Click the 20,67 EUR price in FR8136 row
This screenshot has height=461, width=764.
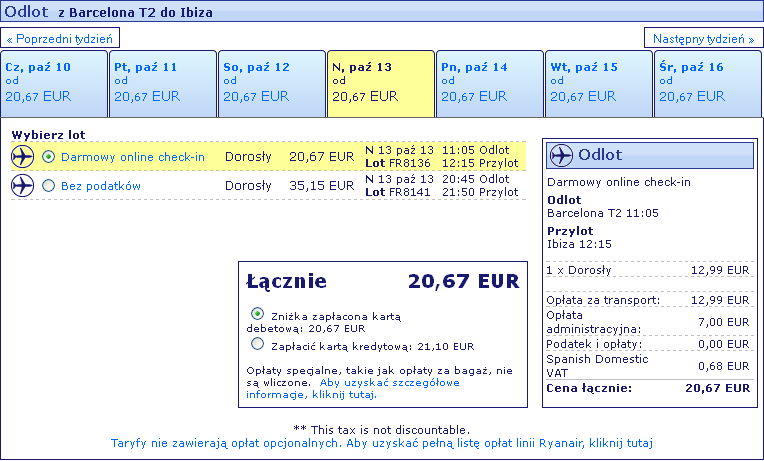pyautogui.click(x=322, y=157)
